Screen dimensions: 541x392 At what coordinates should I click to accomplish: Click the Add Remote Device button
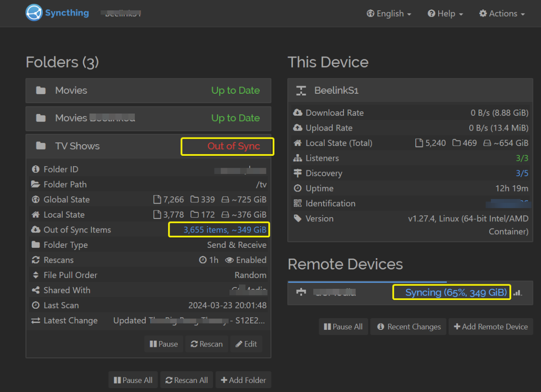pyautogui.click(x=491, y=327)
